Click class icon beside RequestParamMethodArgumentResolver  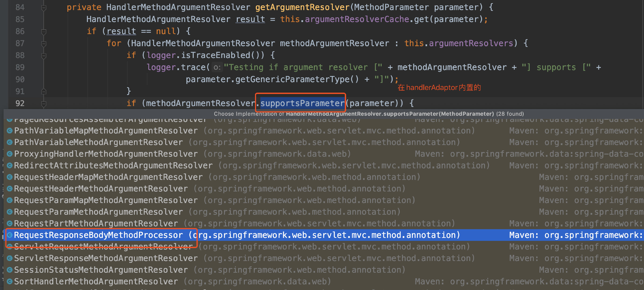10,212
